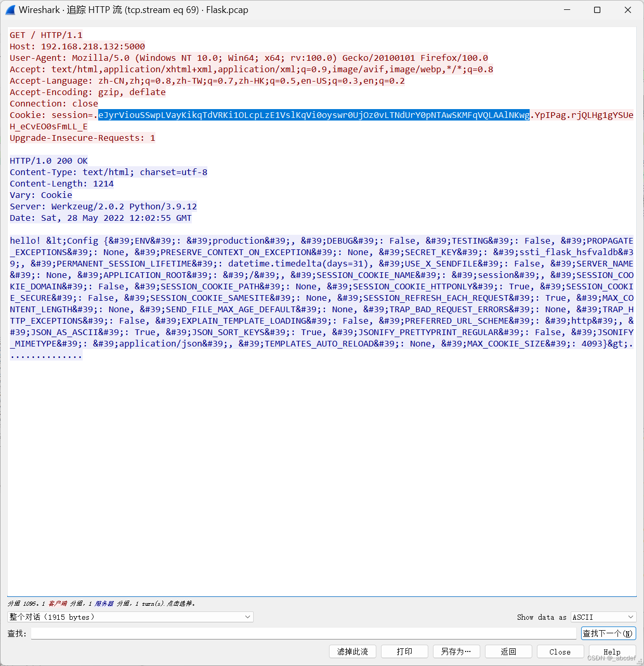
Task: Click the 'Accept-Encoding: gzip, deflate' line
Action: [x=88, y=92]
